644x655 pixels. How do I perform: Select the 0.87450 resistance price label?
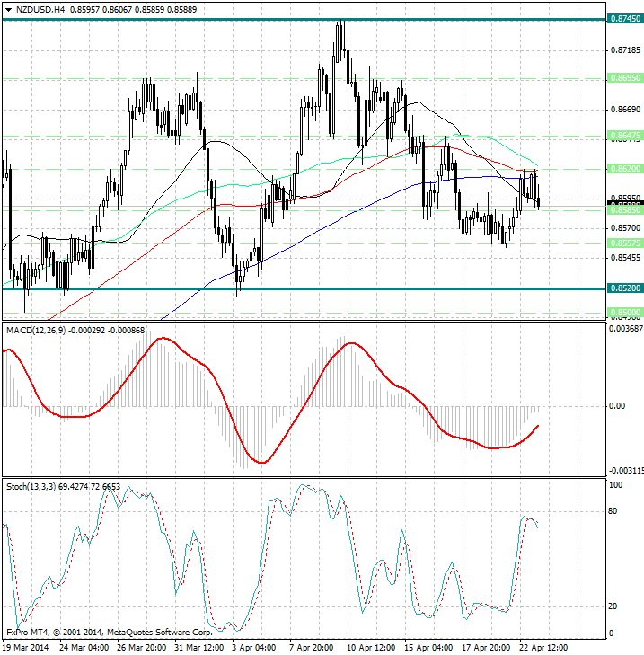pos(623,19)
